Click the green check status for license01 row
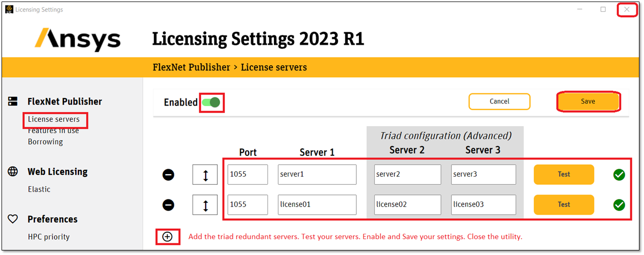Image resolution: width=644 pixels, height=255 pixels. tap(619, 205)
